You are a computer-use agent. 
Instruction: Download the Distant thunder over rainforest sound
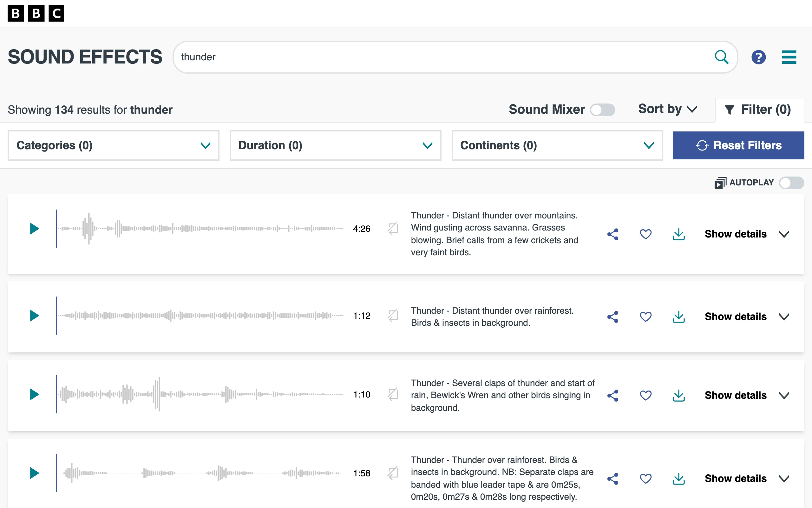click(678, 317)
